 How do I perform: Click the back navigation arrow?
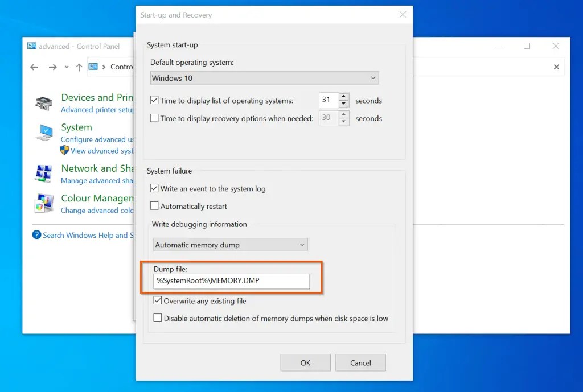click(x=34, y=67)
